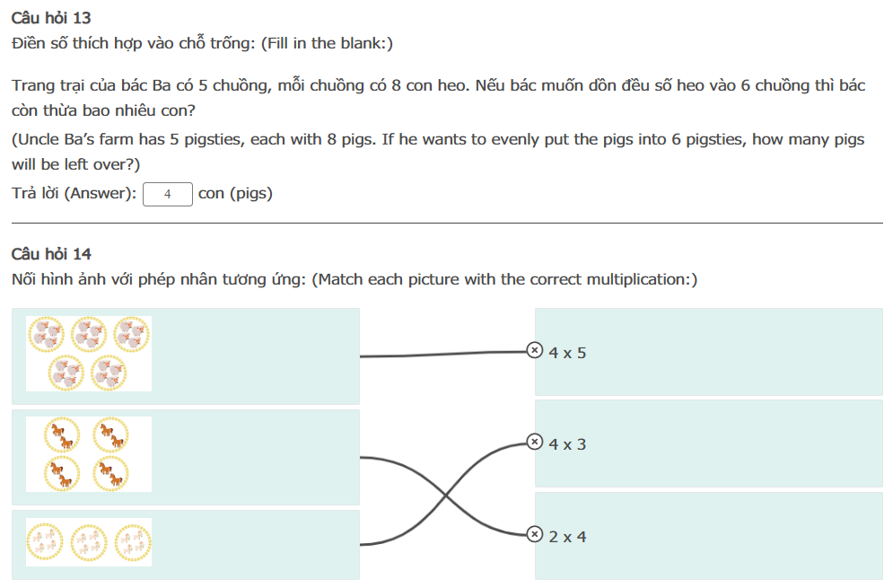Choose the 2 x 4 multiplication option
893x588 pixels.
point(567,537)
